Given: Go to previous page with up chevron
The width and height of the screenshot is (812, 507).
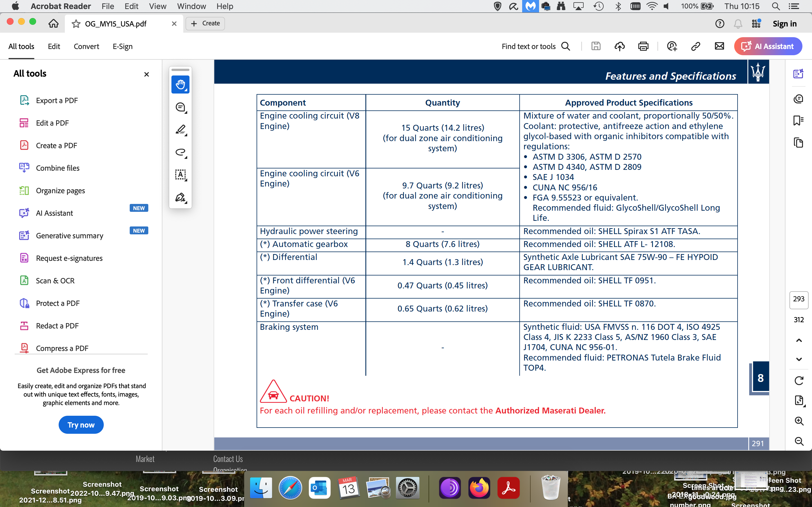Looking at the screenshot, I should (x=799, y=341).
